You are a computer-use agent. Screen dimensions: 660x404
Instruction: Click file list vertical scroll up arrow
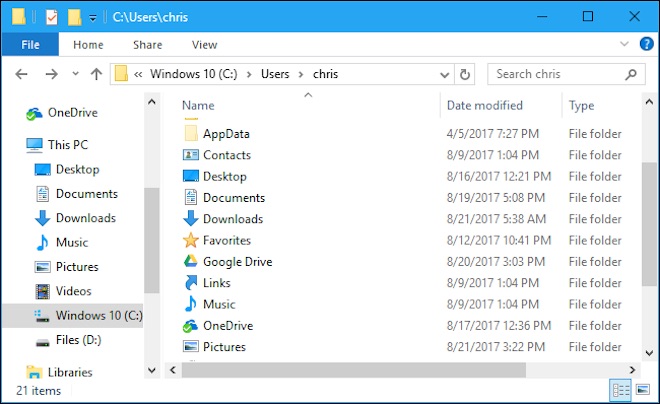click(x=649, y=102)
